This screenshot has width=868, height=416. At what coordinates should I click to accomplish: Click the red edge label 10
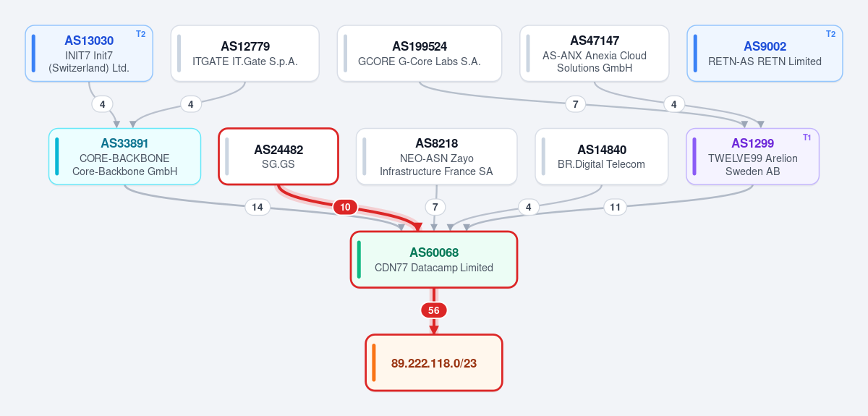345,207
